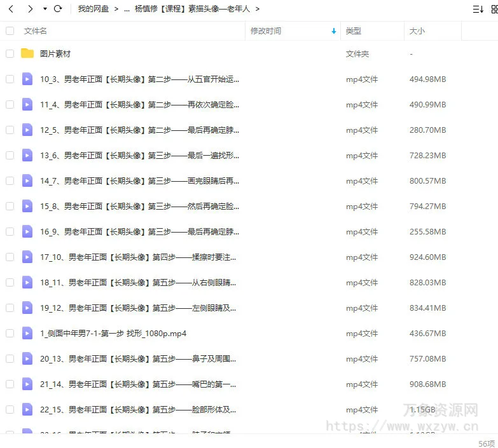Sort by 修改时间 column
The width and height of the screenshot is (498, 448).
[x=266, y=31]
